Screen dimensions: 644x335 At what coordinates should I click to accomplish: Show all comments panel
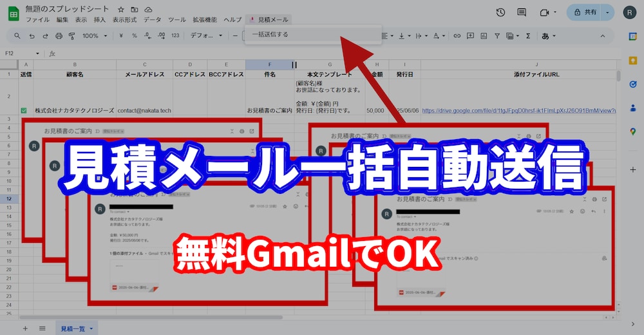coord(522,12)
